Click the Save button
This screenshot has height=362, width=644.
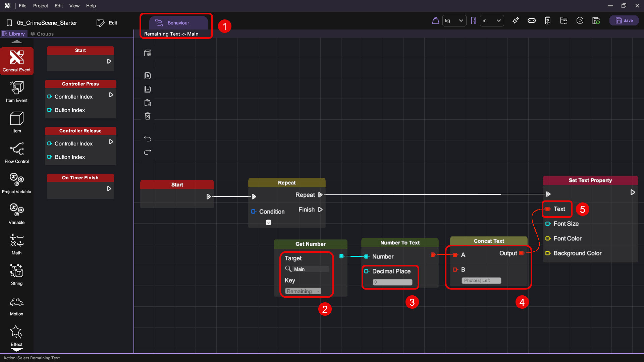coord(624,20)
